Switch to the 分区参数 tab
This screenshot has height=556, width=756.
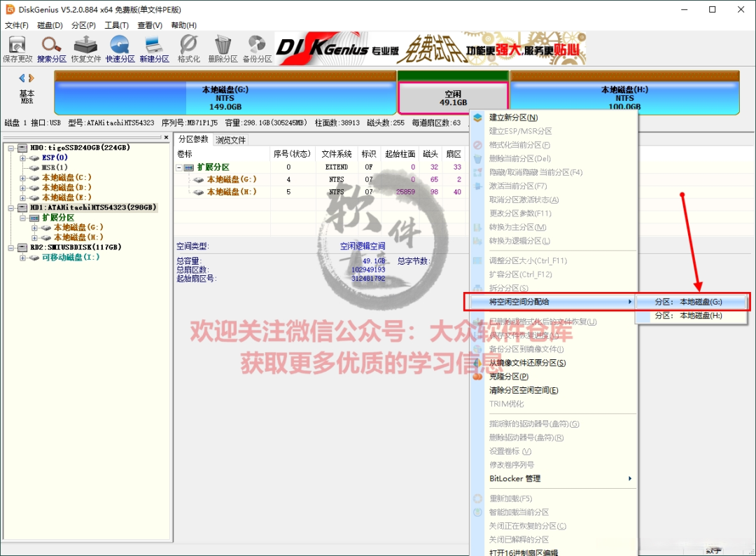(193, 139)
